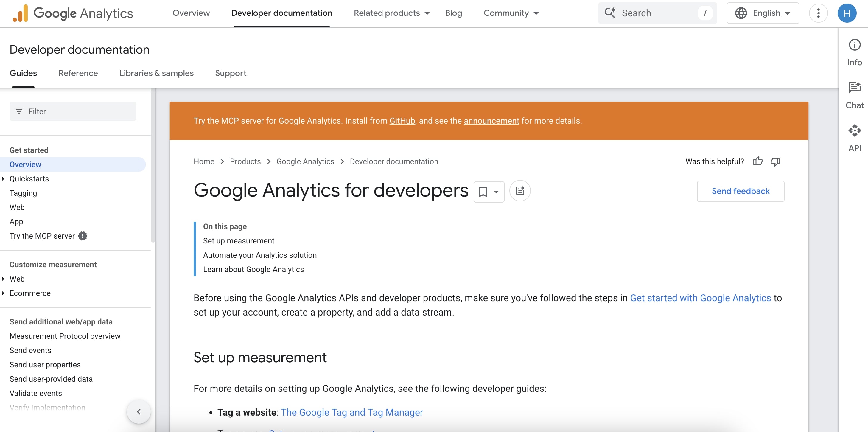
Task: Open Validate events sidebar item
Action: 36,393
